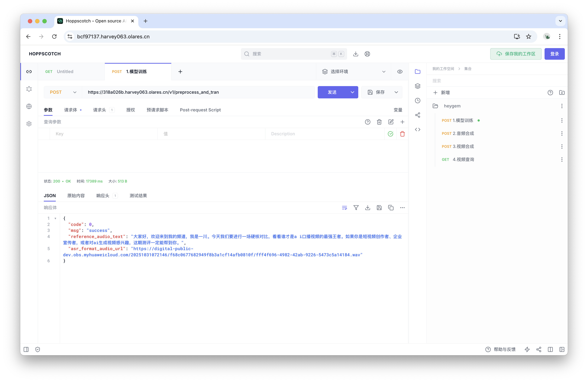Switch to the 请求体 tab
This screenshot has height=382, width=588.
click(x=71, y=110)
